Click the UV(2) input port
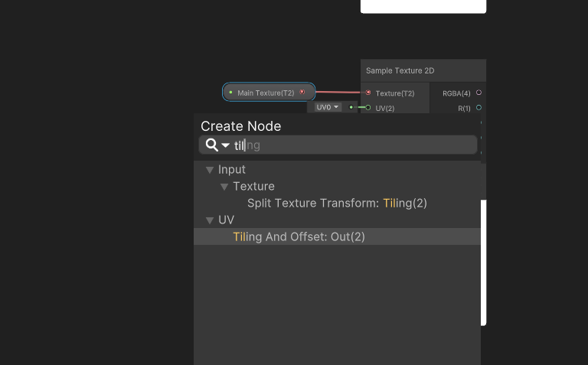The height and width of the screenshot is (365, 588). tap(368, 108)
